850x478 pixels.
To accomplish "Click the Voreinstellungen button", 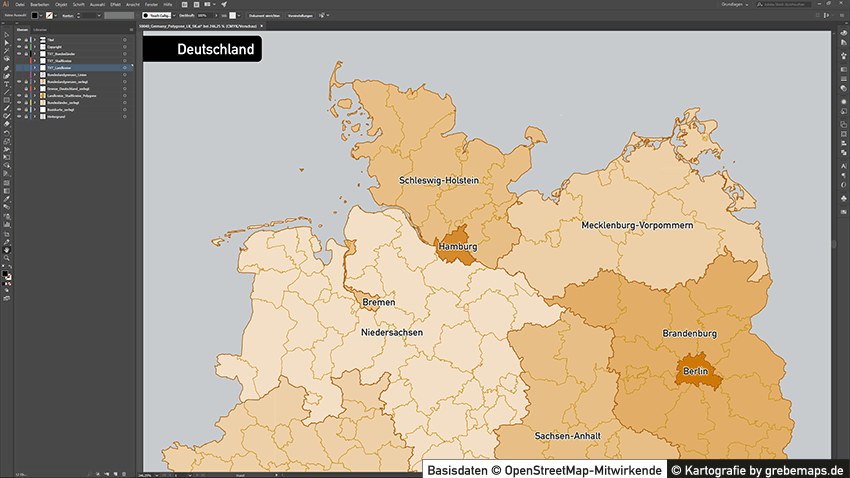I will (299, 16).
